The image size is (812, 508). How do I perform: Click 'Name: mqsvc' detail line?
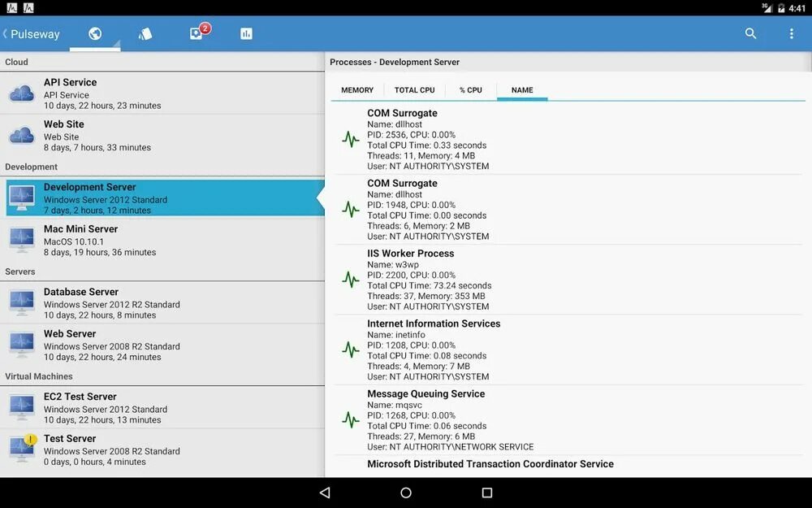(x=395, y=405)
